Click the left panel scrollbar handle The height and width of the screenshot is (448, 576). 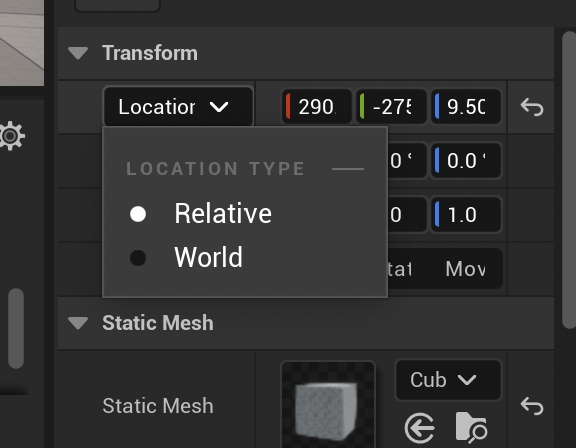tap(16, 329)
